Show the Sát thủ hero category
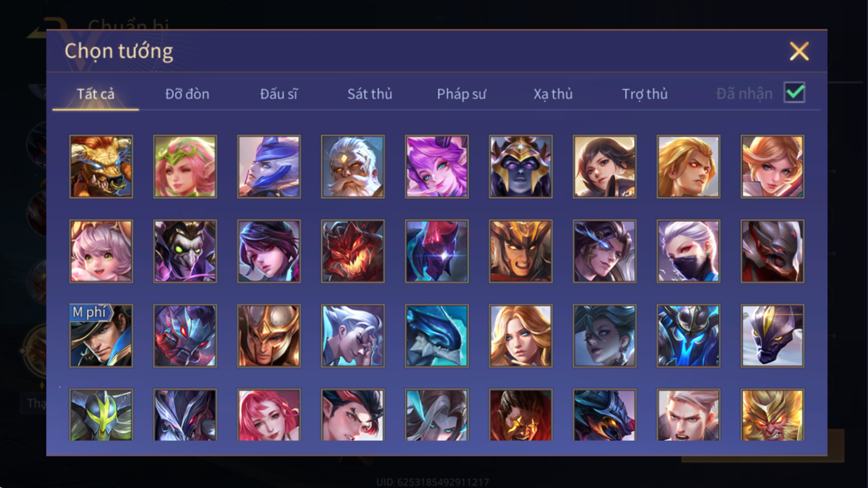The height and width of the screenshot is (488, 868). (370, 94)
